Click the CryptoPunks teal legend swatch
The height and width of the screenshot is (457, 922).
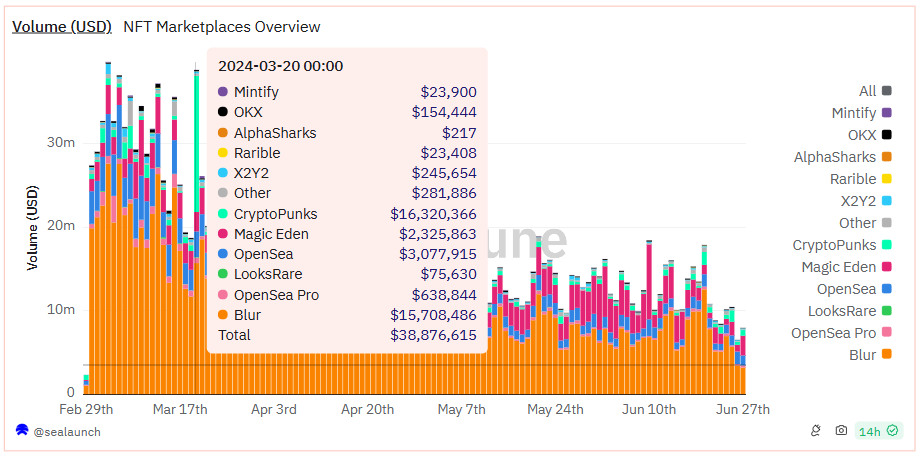(886, 245)
